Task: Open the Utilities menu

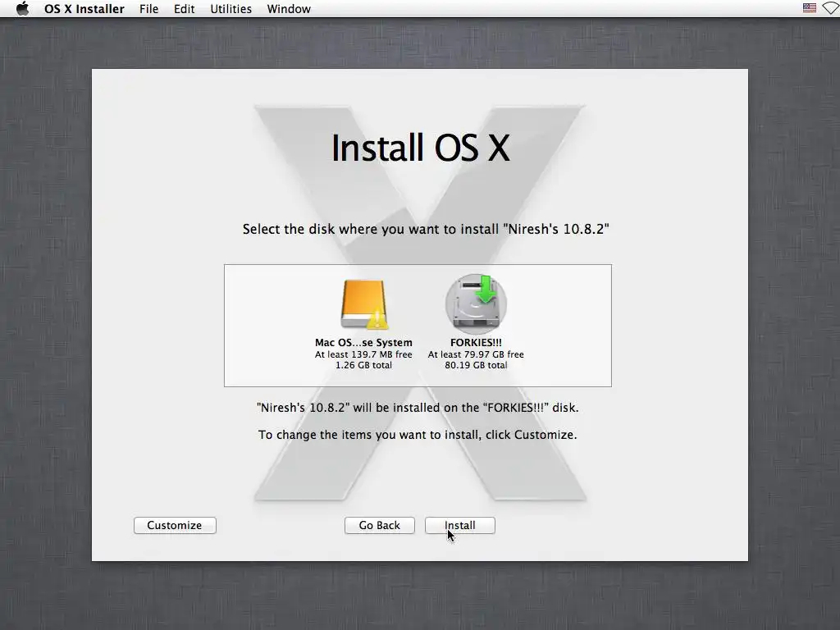Action: tap(231, 9)
